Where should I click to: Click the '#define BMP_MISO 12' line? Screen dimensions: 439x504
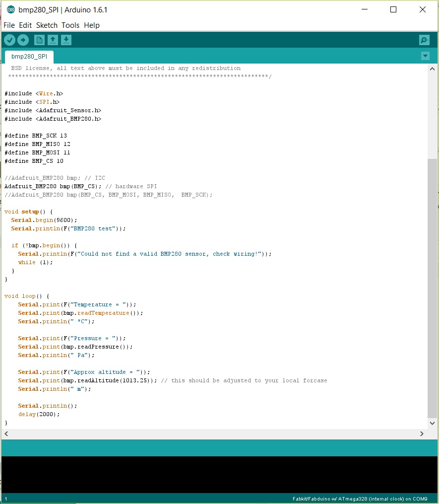point(37,144)
